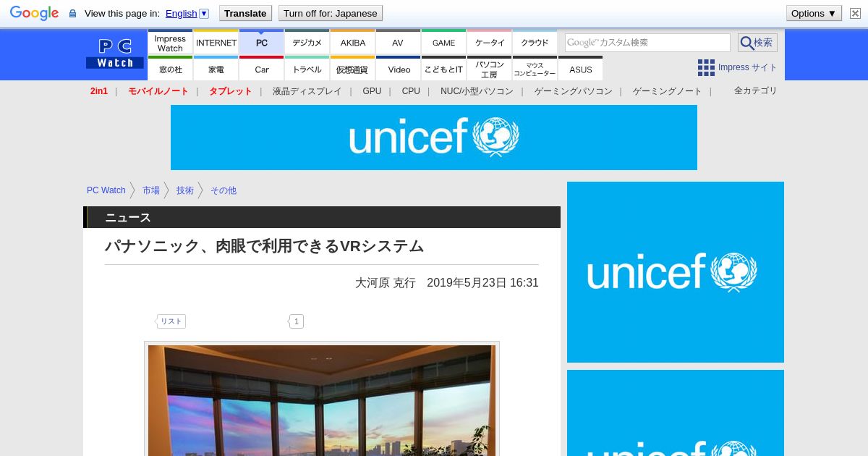Open the Impress Watch tab
868x456 pixels.
pos(170,42)
